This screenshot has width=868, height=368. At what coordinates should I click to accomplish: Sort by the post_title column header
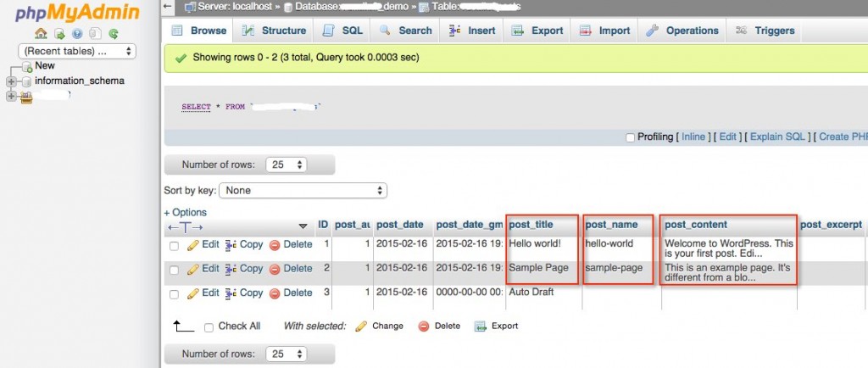[531, 225]
